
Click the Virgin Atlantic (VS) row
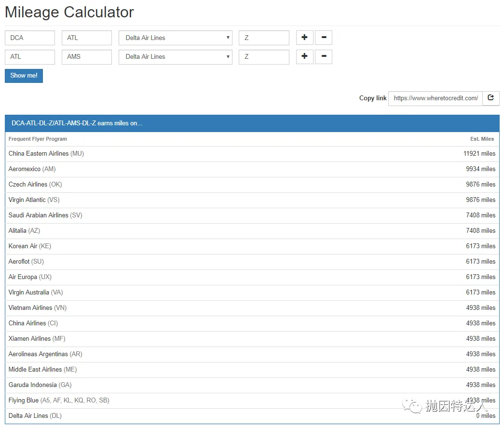click(252, 200)
